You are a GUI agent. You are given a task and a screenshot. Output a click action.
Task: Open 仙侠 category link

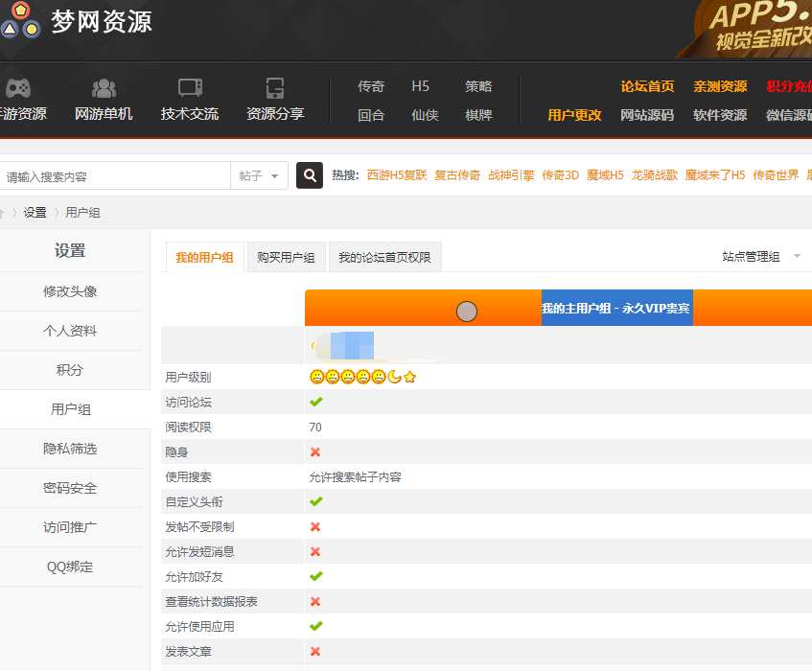[x=425, y=115]
